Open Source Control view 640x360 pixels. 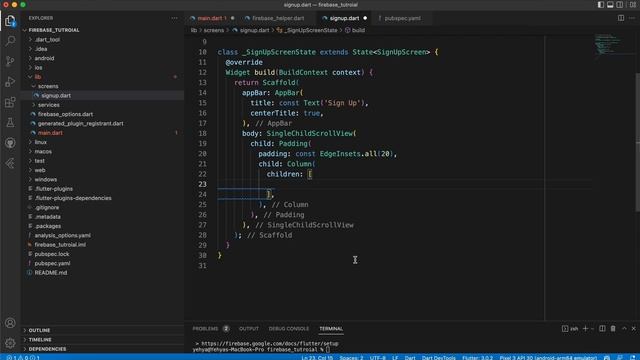pyautogui.click(x=10, y=61)
